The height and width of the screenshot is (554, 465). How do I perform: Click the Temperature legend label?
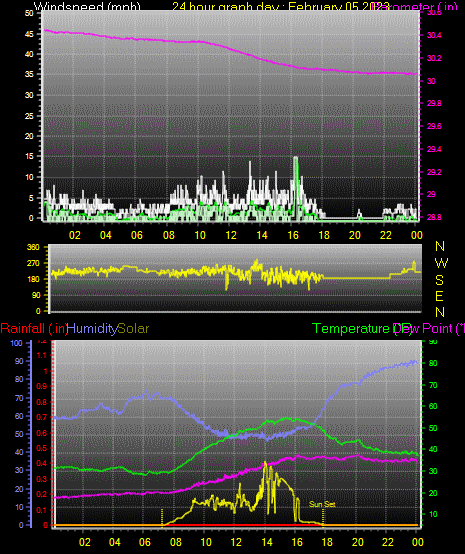point(351,329)
